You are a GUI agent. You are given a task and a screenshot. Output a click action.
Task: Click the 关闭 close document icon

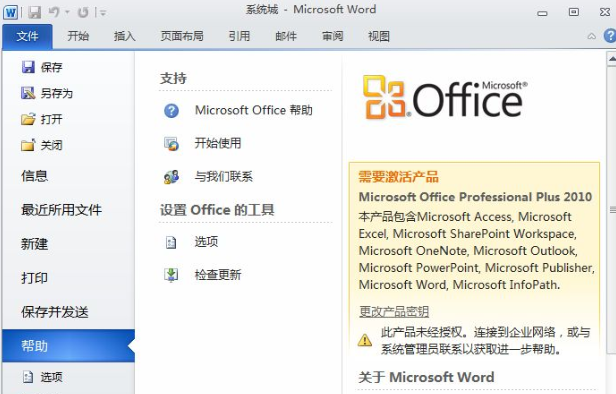coord(28,145)
